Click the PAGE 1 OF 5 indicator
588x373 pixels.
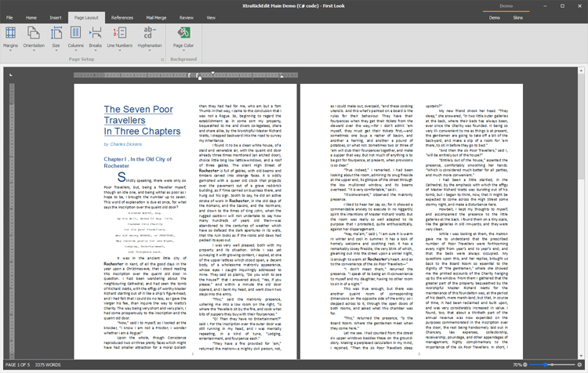pyautogui.click(x=17, y=364)
